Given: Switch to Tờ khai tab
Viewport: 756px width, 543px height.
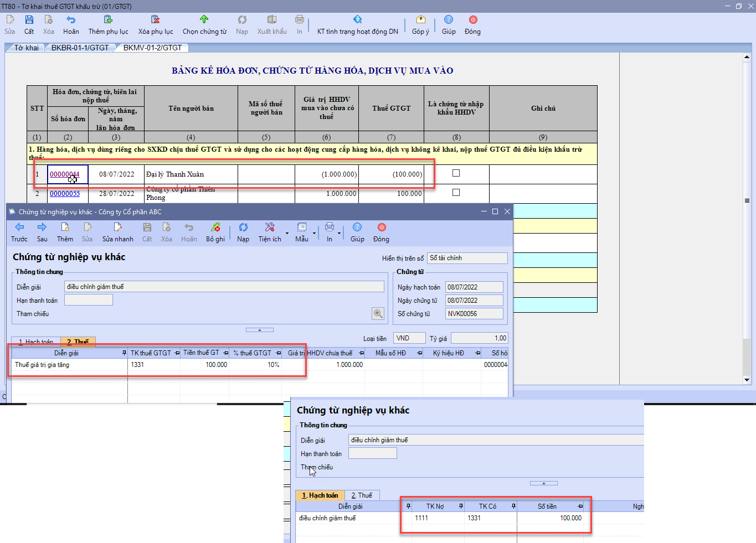Looking at the screenshot, I should (x=27, y=48).
